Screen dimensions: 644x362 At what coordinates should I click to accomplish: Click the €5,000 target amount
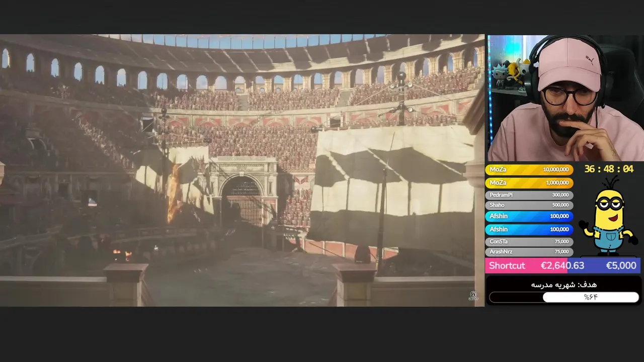pos(621,265)
